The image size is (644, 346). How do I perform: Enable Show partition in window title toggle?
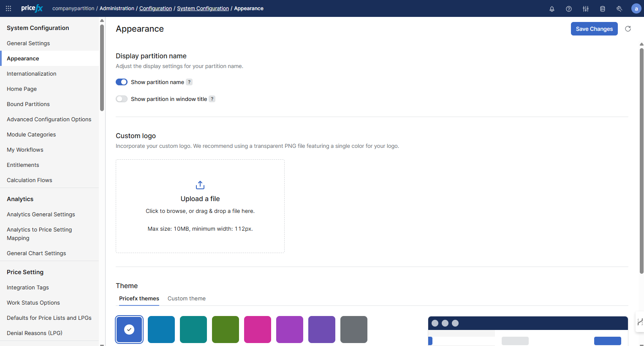click(122, 99)
